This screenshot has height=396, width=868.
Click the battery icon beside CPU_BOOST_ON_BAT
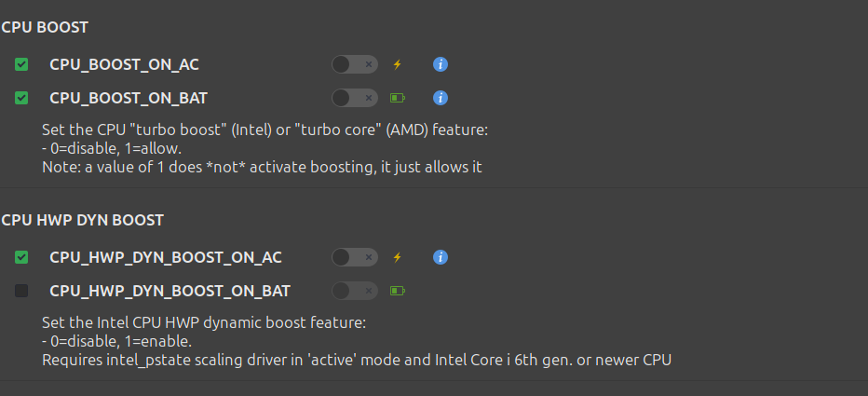pos(398,97)
